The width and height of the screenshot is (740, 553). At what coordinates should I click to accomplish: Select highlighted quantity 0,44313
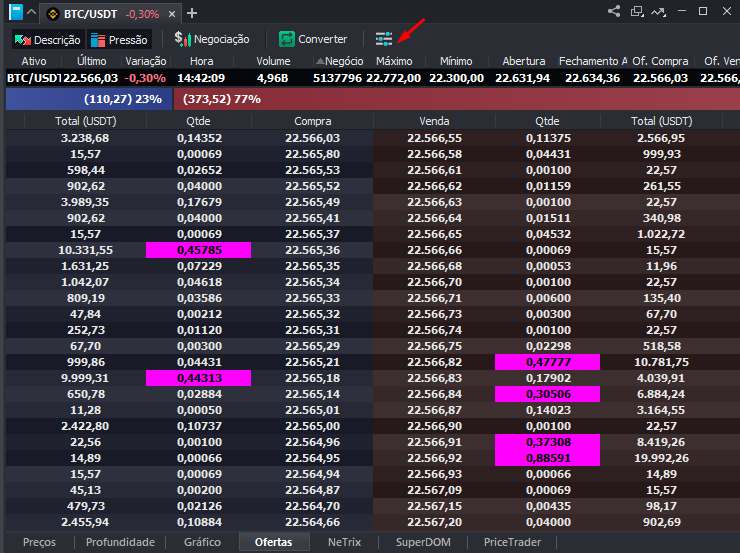click(199, 378)
